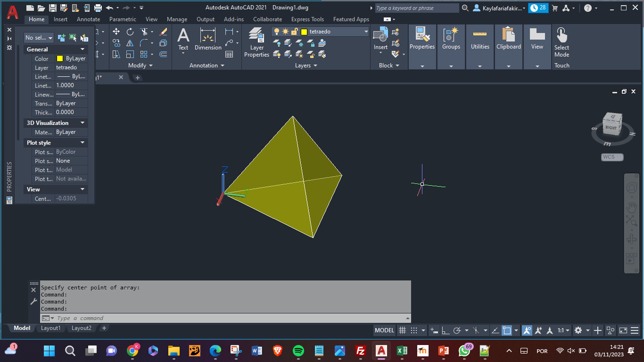Click the Trim scissors tool
Image resolution: width=644 pixels, height=362 pixels.
[144, 32]
